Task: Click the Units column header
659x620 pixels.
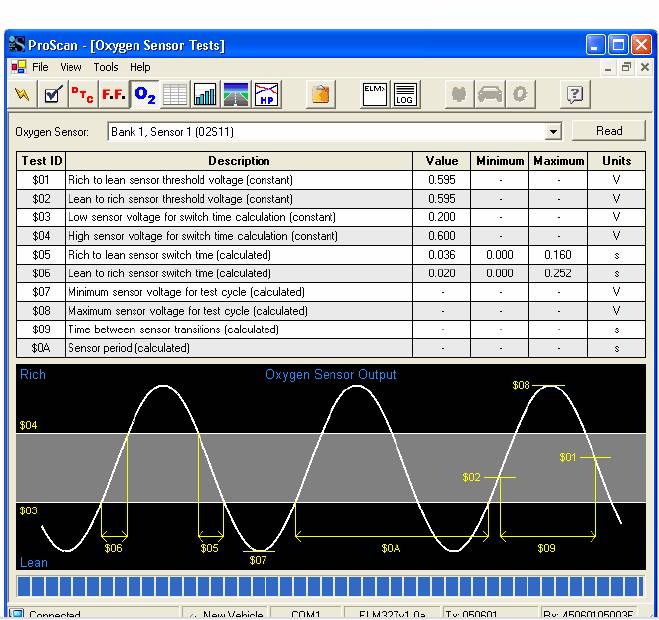Action: [617, 161]
